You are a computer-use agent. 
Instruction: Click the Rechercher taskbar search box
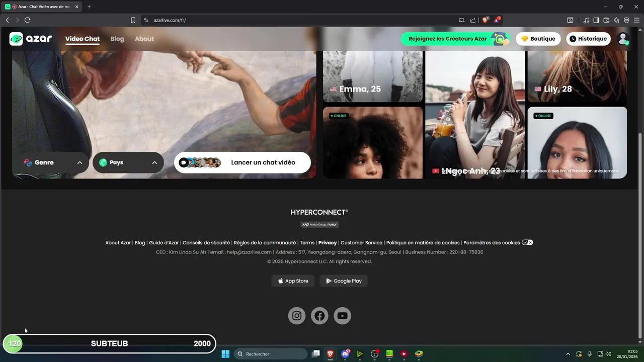click(x=272, y=354)
